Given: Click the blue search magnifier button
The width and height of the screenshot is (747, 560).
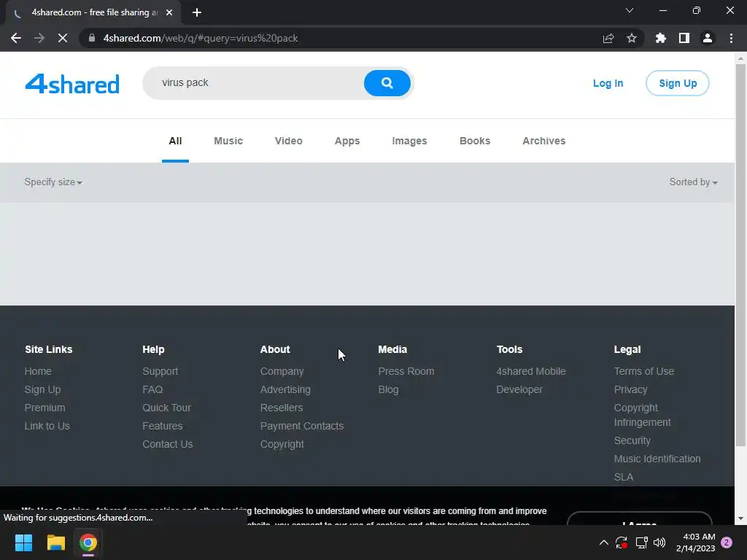Looking at the screenshot, I should tap(387, 83).
